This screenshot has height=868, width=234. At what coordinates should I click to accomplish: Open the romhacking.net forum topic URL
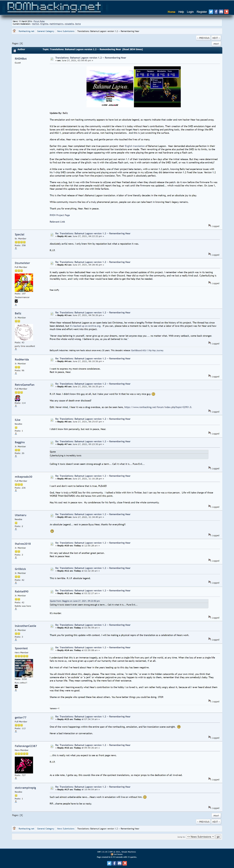pyautogui.click(x=158, y=407)
